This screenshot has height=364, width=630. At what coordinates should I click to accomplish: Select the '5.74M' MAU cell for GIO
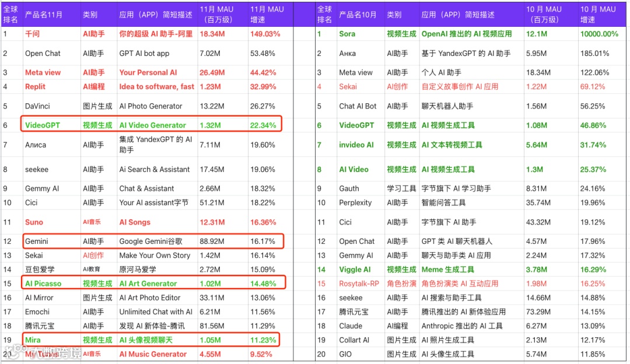pos(536,354)
